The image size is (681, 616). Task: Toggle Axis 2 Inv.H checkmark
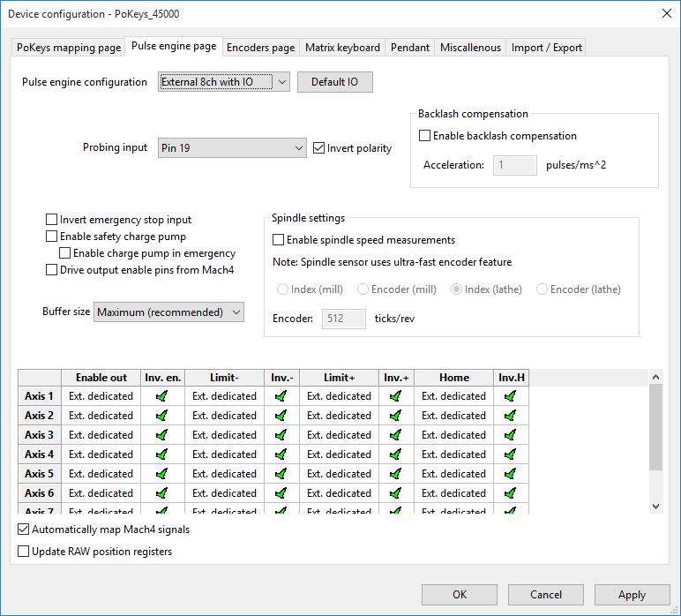[x=511, y=416]
